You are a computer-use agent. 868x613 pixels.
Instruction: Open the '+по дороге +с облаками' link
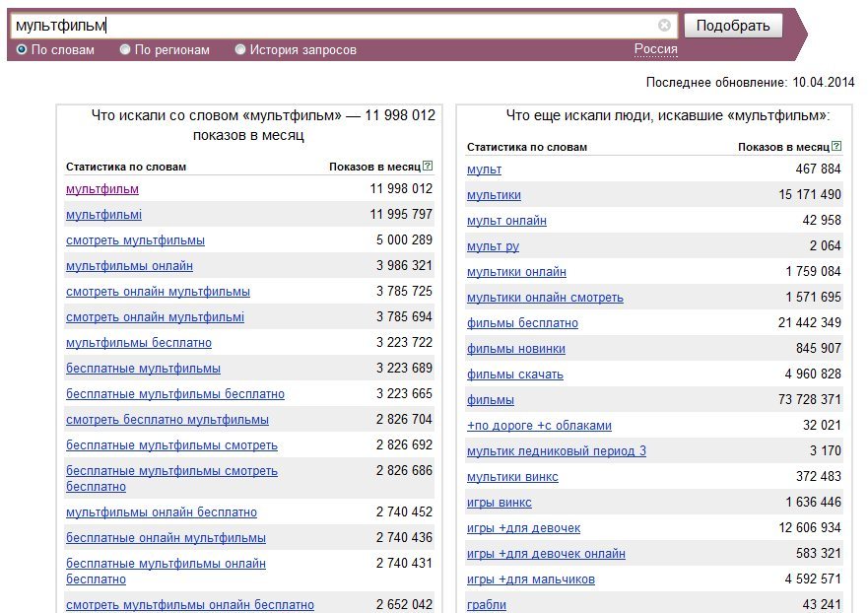point(539,426)
